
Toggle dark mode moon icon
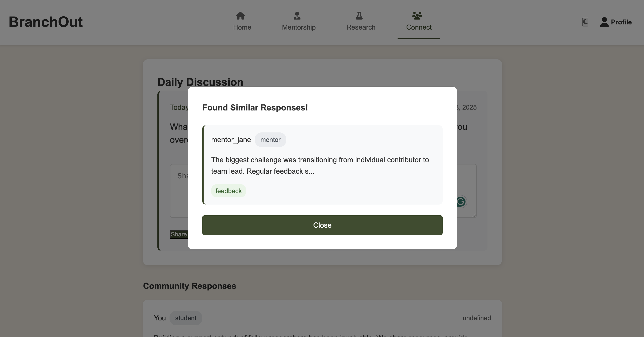[585, 22]
